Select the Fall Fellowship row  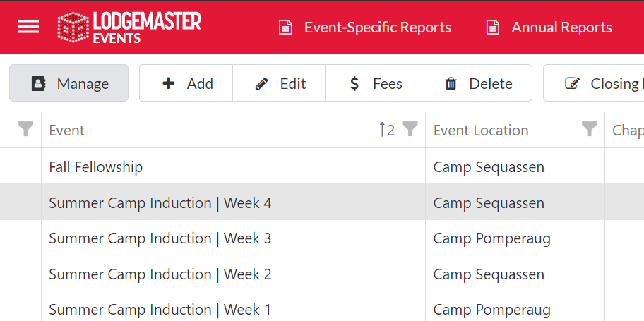(x=96, y=167)
